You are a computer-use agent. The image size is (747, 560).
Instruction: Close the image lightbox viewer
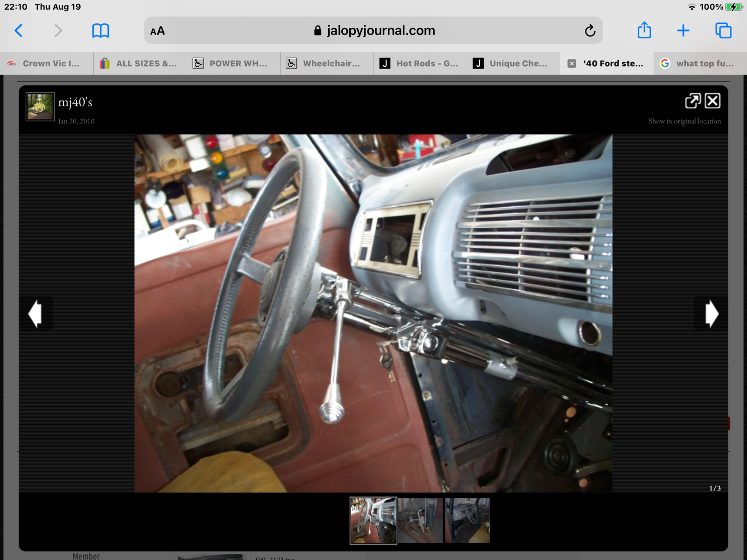712,101
